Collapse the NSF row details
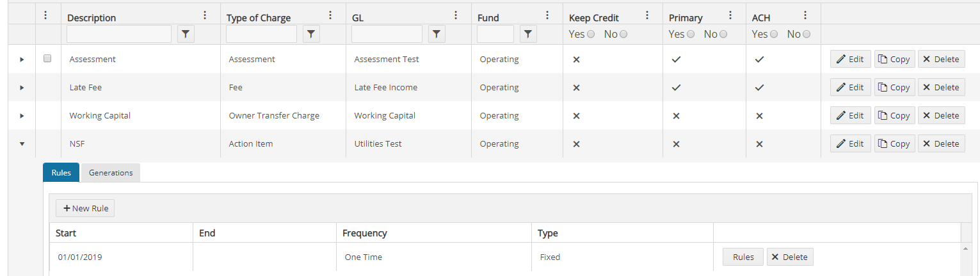This screenshot has width=980, height=276. click(22, 144)
